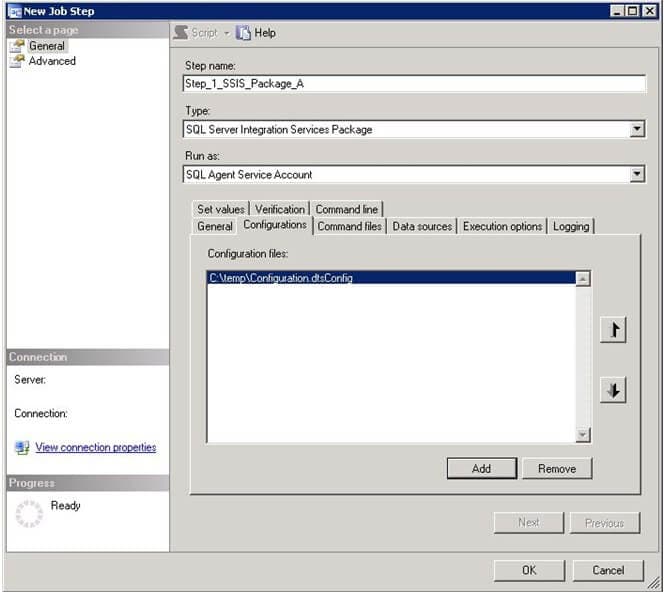
Task: Open the Script dropdown arrow
Action: coord(226,33)
